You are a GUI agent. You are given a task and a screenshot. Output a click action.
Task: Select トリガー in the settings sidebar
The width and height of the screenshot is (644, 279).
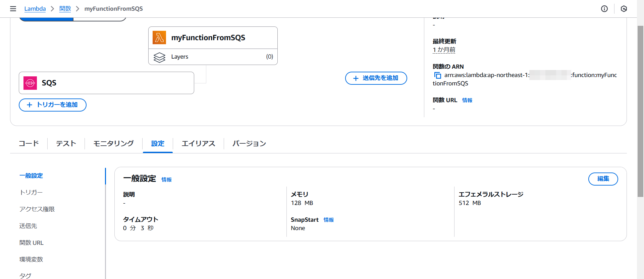(31, 192)
